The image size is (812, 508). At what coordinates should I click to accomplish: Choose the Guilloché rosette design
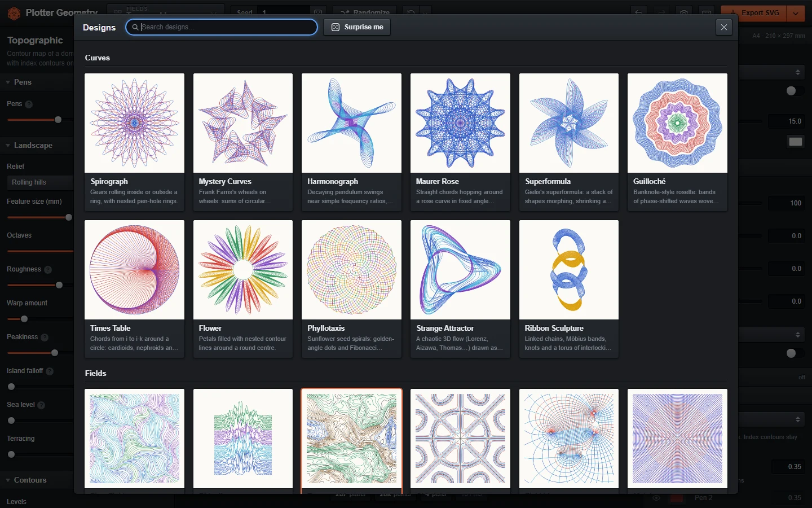pos(677,142)
